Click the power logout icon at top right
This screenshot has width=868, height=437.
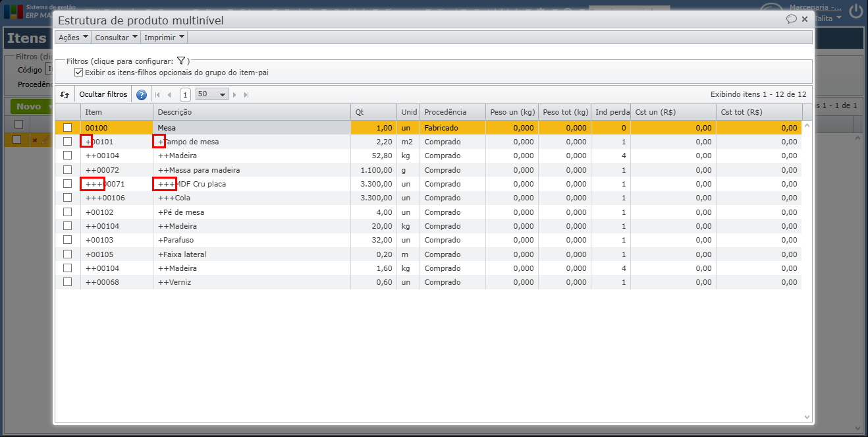tap(855, 11)
